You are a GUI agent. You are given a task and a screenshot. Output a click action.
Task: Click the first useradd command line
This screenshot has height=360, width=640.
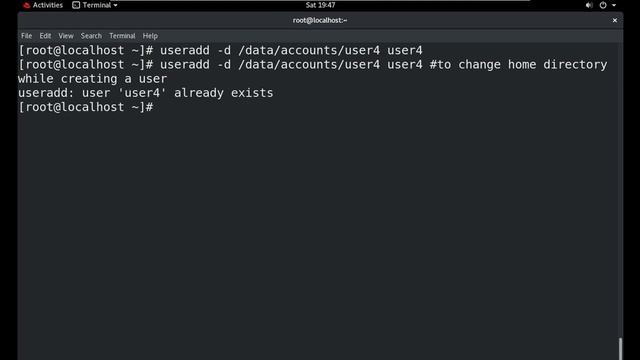click(220, 50)
